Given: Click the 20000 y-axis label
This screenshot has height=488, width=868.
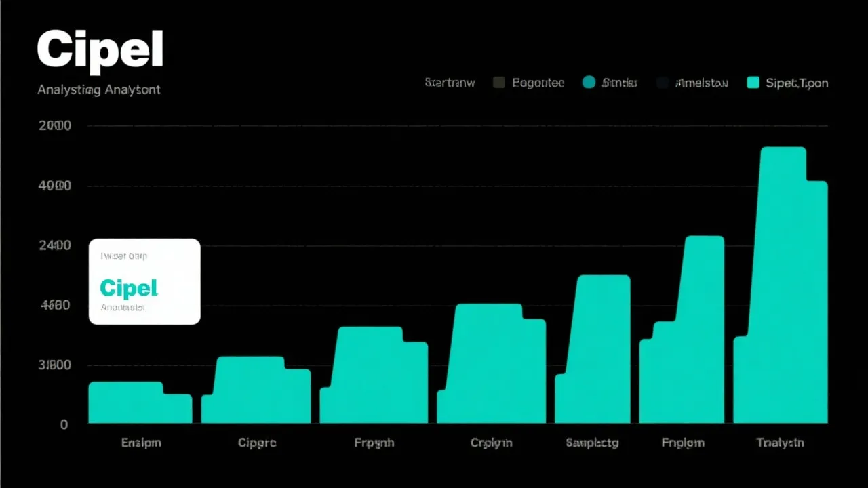Looking at the screenshot, I should click(55, 126).
